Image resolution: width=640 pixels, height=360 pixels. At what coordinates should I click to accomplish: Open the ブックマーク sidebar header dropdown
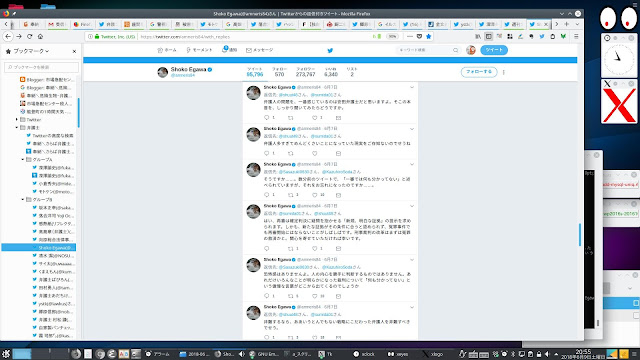(x=27, y=51)
